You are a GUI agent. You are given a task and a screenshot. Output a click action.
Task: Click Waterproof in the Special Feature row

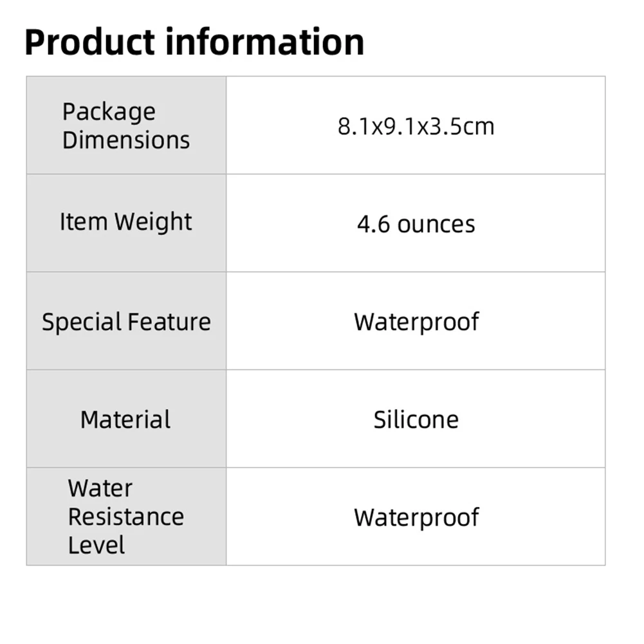[416, 322]
